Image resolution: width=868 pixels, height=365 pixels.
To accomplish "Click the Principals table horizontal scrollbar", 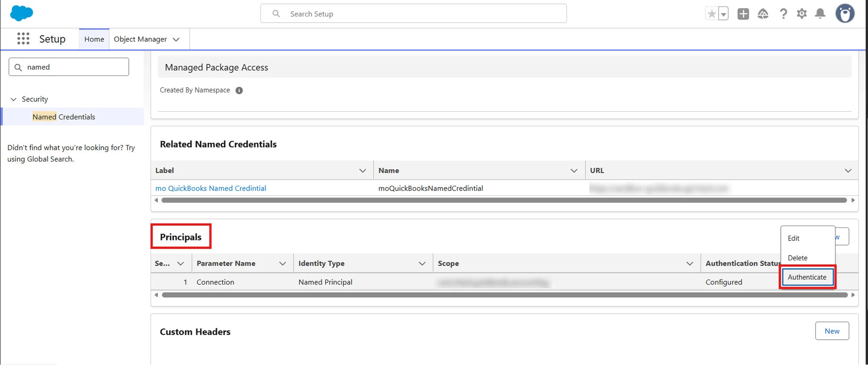I will tap(505, 295).
